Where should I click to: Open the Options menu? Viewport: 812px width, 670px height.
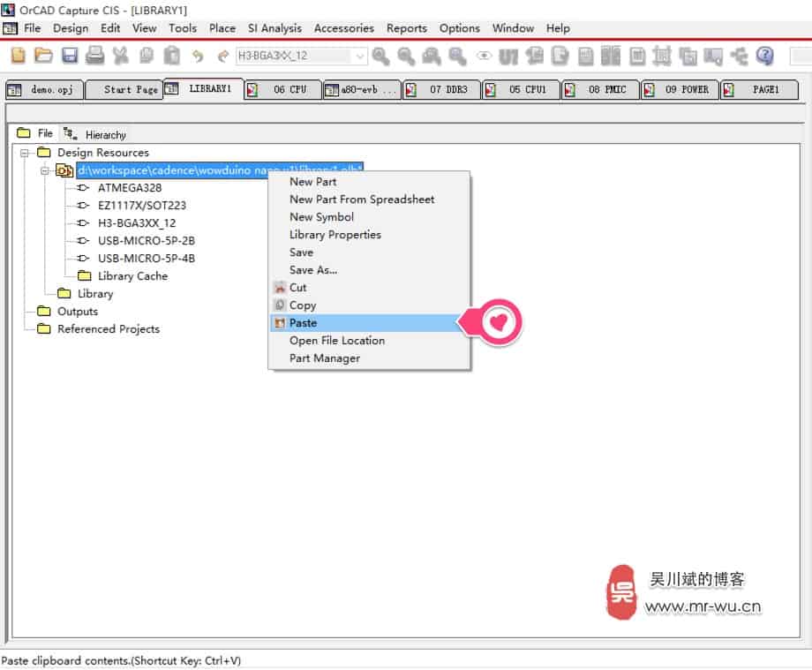pyautogui.click(x=459, y=28)
